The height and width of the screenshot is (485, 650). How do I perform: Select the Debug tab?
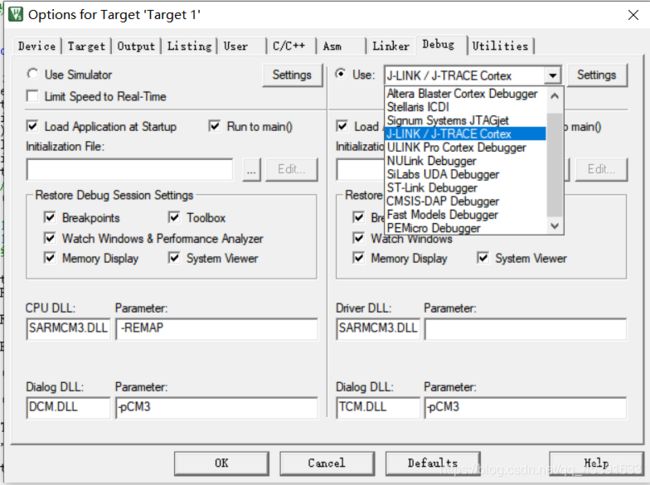click(438, 44)
